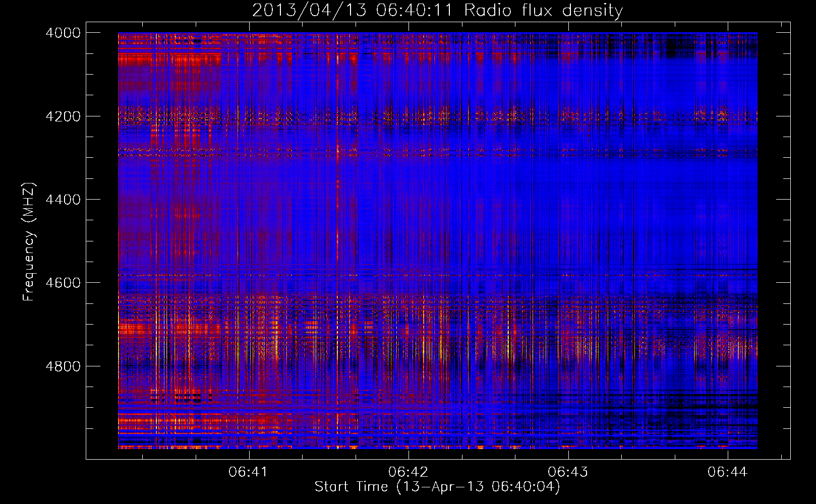
Task: Click the 4200 frequency tick label
Action: (x=63, y=116)
